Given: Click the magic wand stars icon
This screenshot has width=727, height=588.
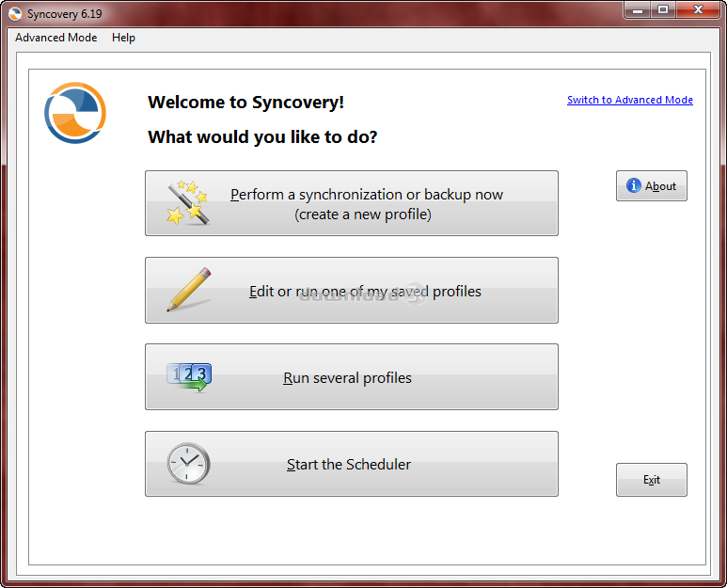Looking at the screenshot, I should click(188, 202).
